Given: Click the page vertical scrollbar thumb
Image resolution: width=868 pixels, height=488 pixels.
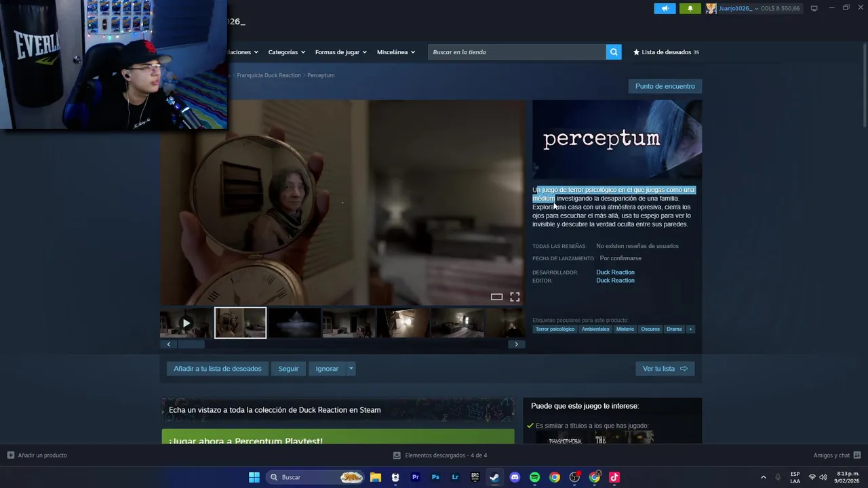Looking at the screenshot, I should (865, 85).
